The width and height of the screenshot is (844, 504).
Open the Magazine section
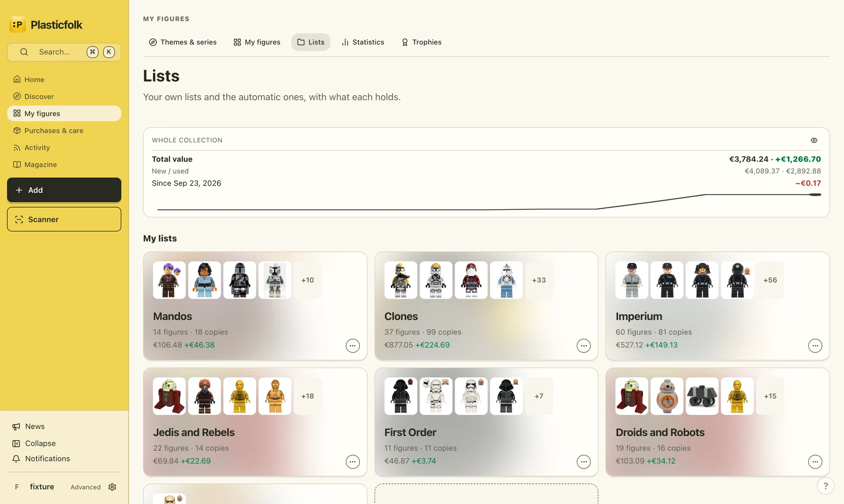point(64,164)
